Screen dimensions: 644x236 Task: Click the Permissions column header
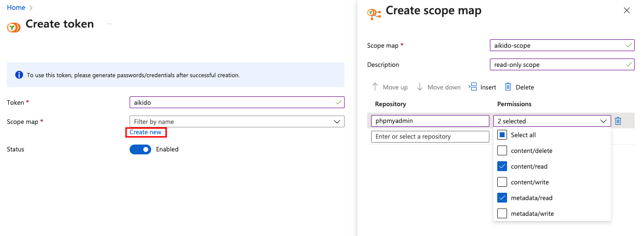514,104
